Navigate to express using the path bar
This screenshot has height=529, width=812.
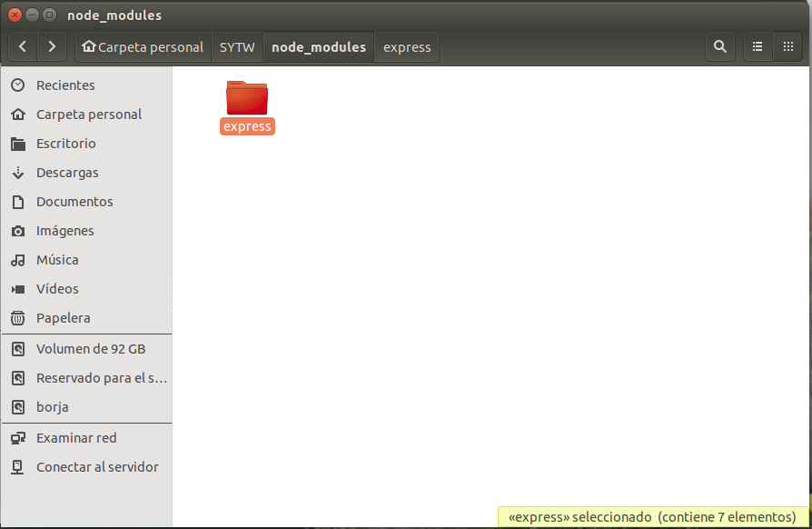(406, 46)
